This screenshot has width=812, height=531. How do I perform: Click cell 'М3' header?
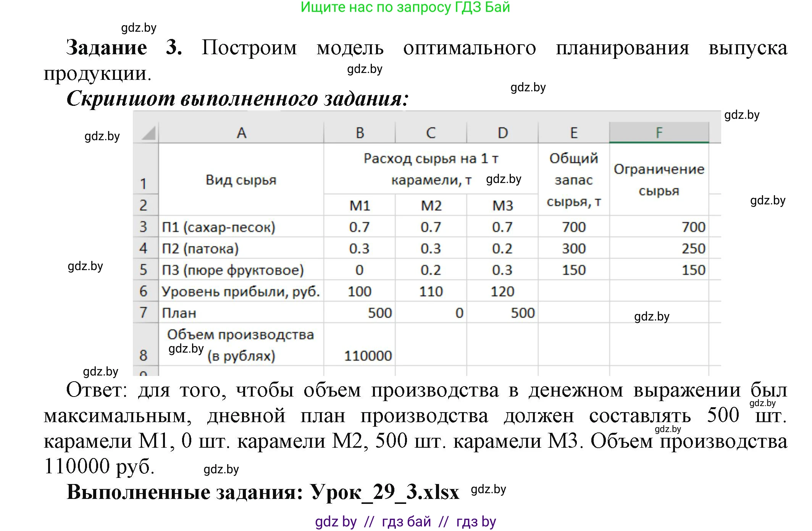tap(502, 205)
